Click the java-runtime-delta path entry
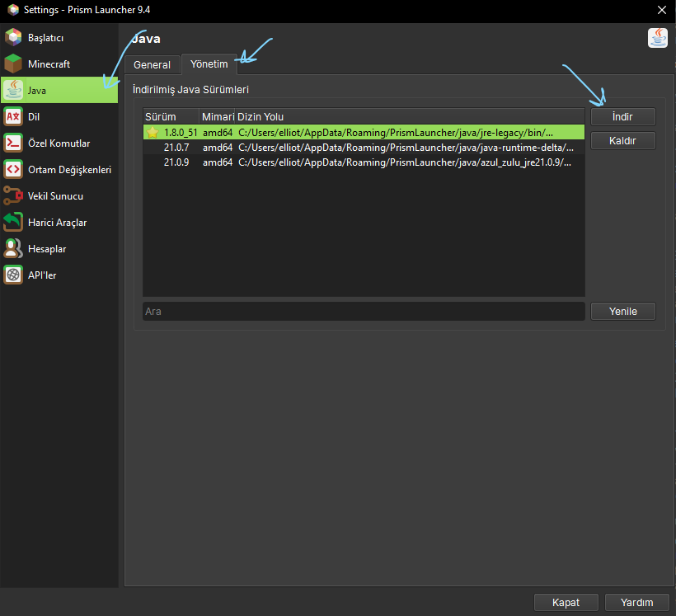Viewport: 676px width, 616px height. coord(406,148)
